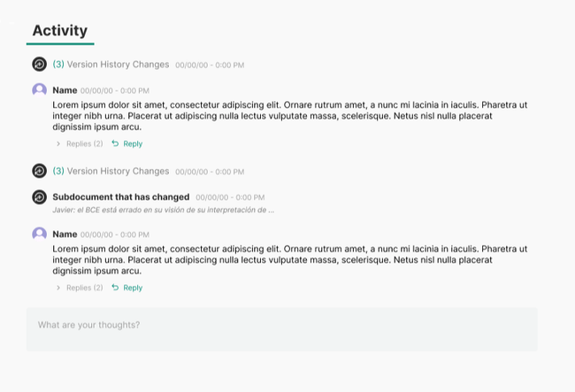This screenshot has width=575, height=392.
Task: Click the first version history clock icon
Action: point(39,65)
